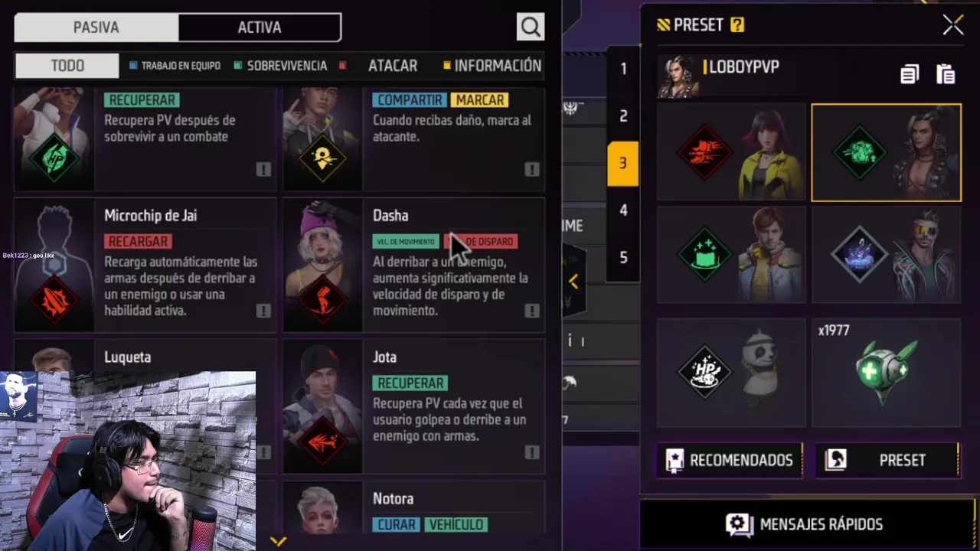
Task: Click the paste preset clipboard icon
Action: 946,74
